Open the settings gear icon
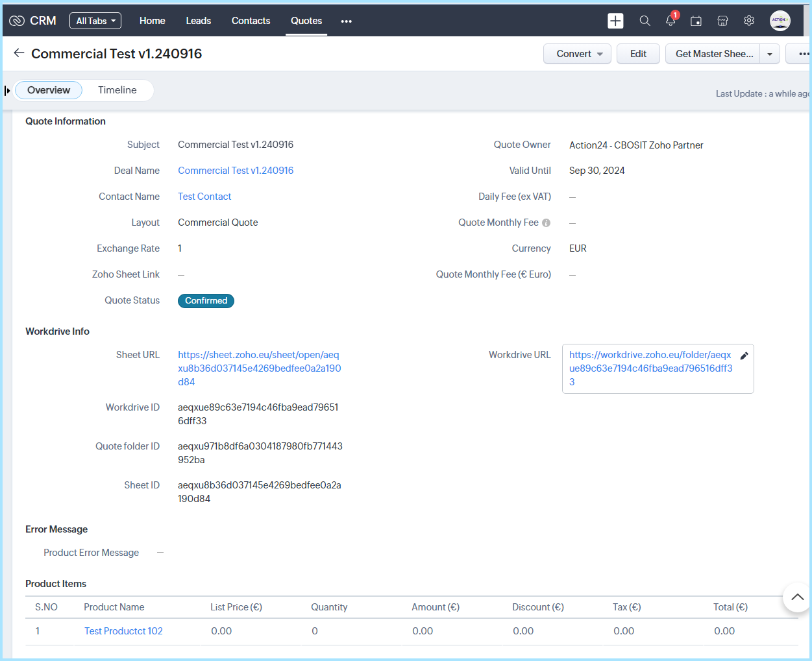Screen dimensions: 812x661 click(749, 21)
